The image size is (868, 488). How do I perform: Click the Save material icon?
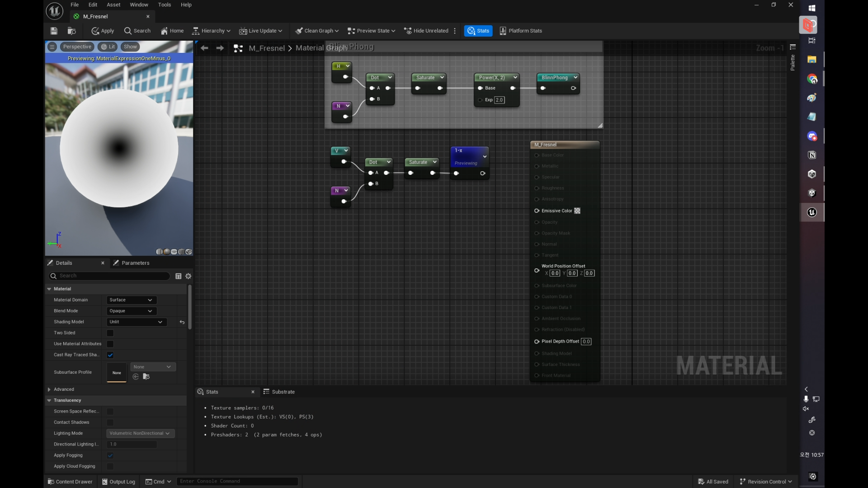coord(54,31)
